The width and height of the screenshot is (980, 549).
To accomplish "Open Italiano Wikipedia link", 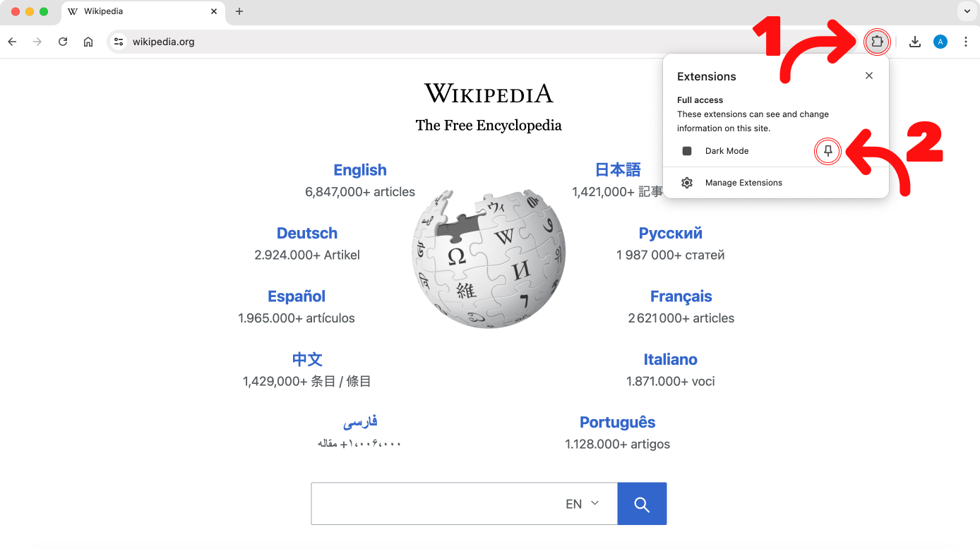I will coord(671,359).
